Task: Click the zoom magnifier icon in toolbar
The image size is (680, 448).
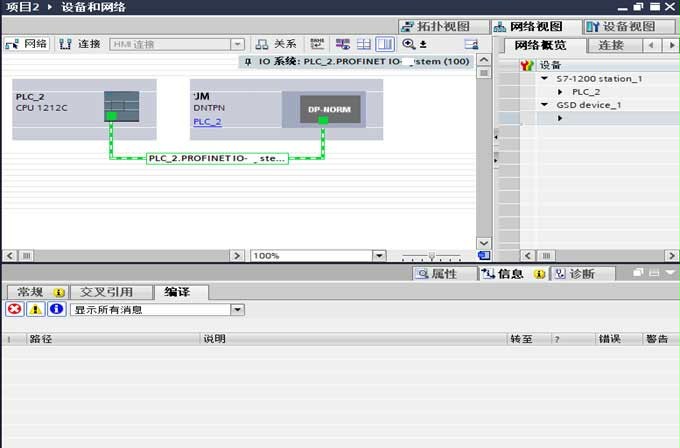Action: point(408,44)
